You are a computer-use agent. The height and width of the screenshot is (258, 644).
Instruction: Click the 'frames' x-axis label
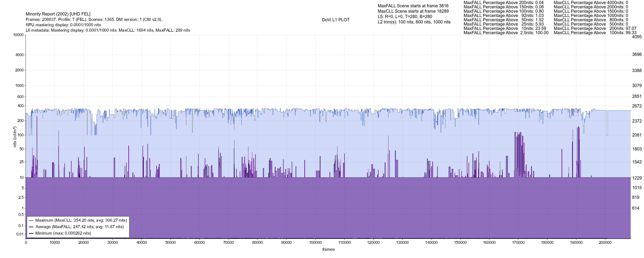[x=328, y=249]
